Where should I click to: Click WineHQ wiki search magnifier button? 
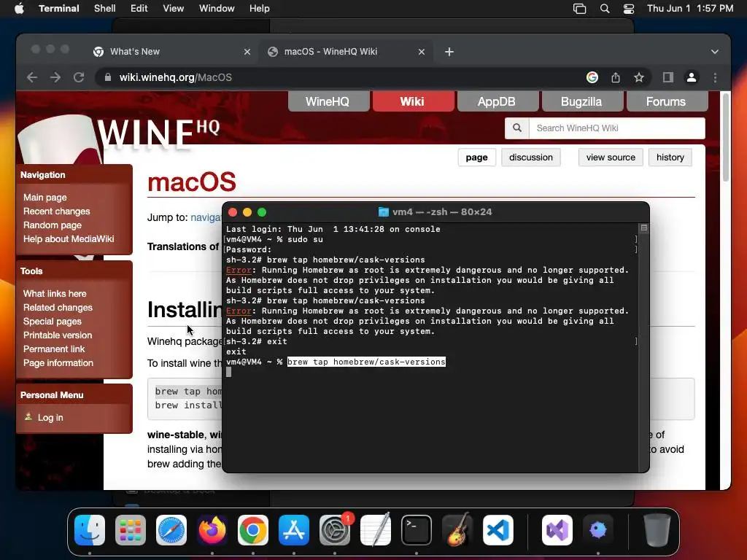pyautogui.click(x=517, y=128)
